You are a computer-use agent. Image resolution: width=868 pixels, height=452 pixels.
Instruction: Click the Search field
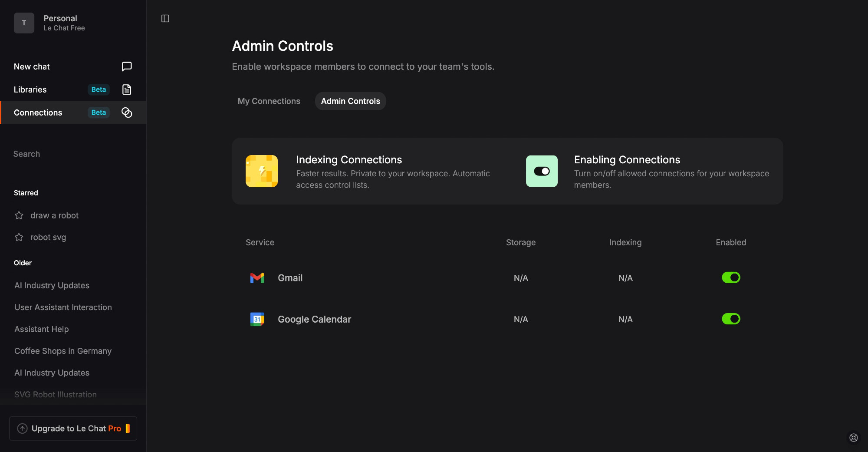coord(73,154)
